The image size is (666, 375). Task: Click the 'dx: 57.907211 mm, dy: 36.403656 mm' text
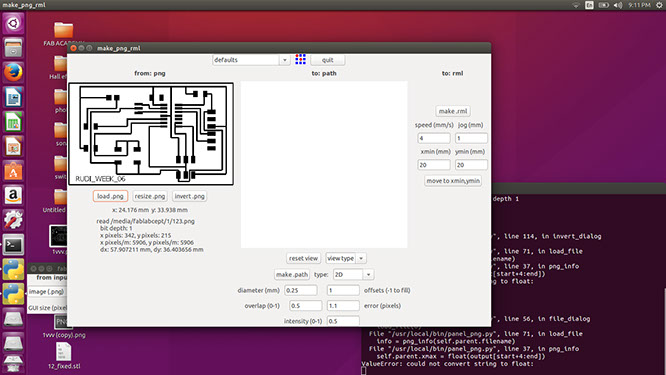click(152, 250)
